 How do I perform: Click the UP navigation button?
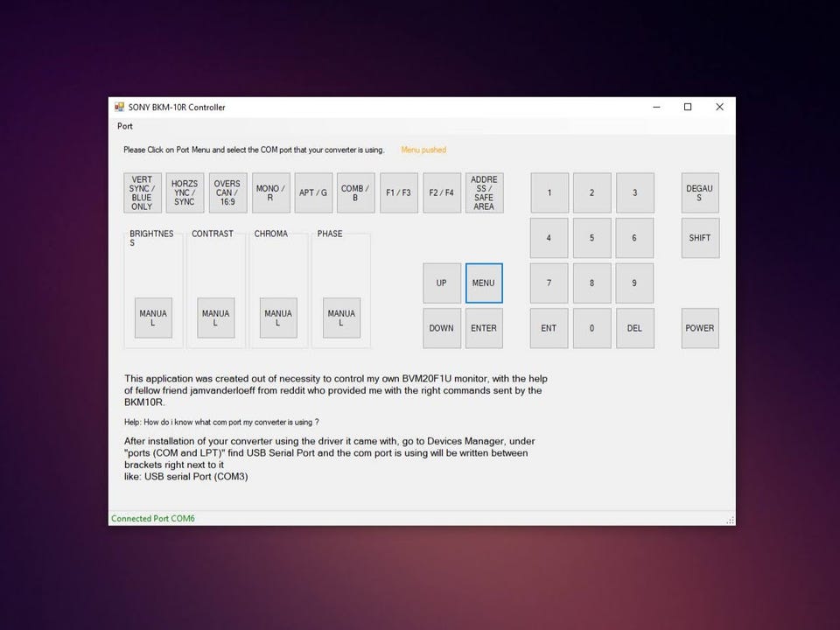tap(441, 283)
